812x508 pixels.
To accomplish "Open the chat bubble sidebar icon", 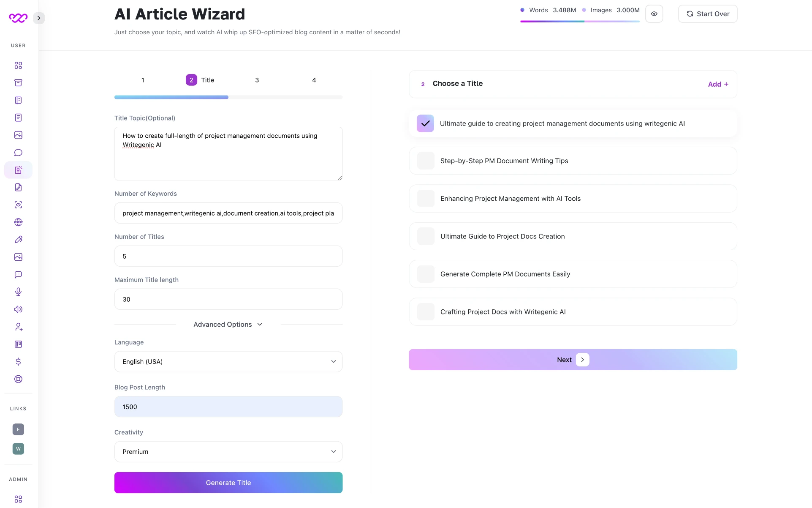I will (18, 153).
